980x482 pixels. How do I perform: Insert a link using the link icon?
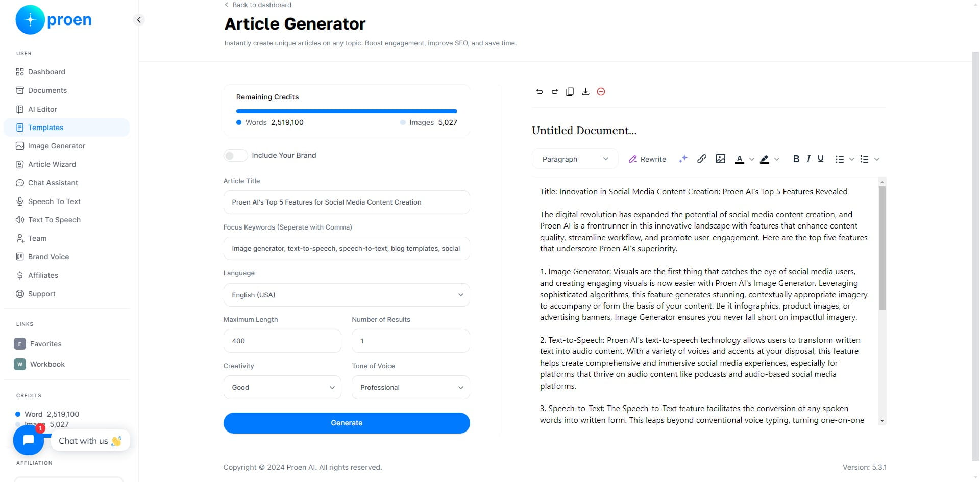tap(702, 159)
